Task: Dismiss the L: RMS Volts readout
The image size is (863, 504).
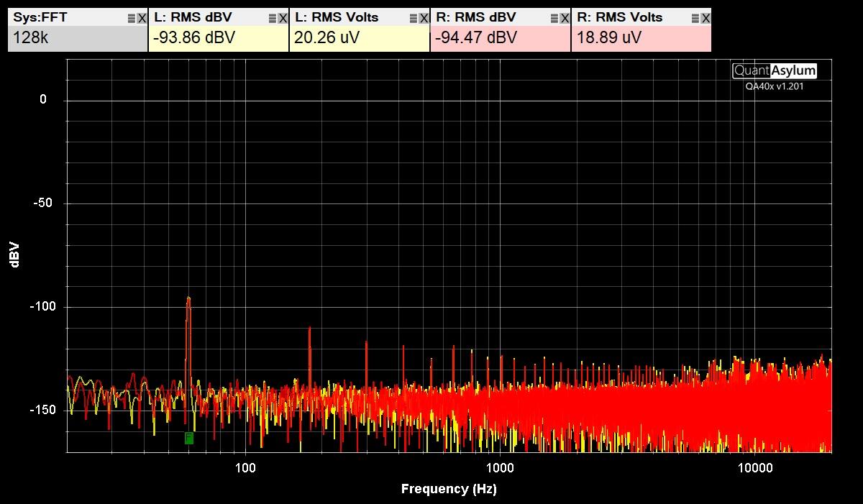Action: [x=424, y=19]
